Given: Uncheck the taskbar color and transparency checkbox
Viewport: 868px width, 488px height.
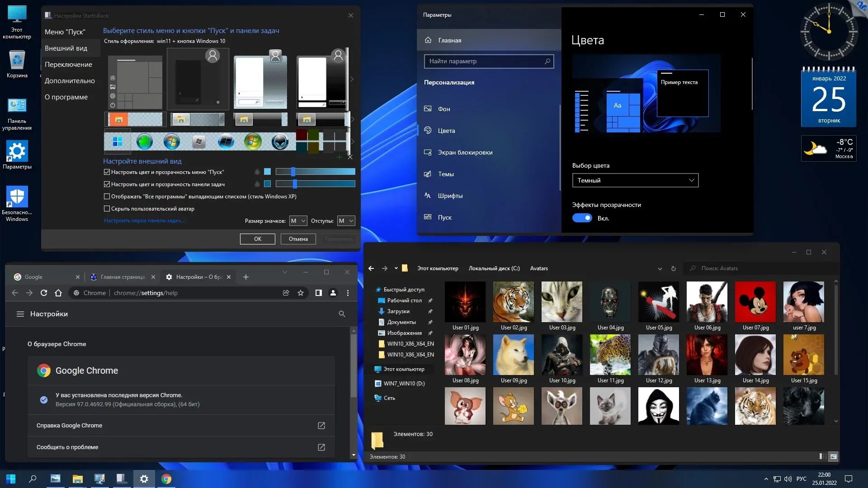Looking at the screenshot, I should [107, 184].
